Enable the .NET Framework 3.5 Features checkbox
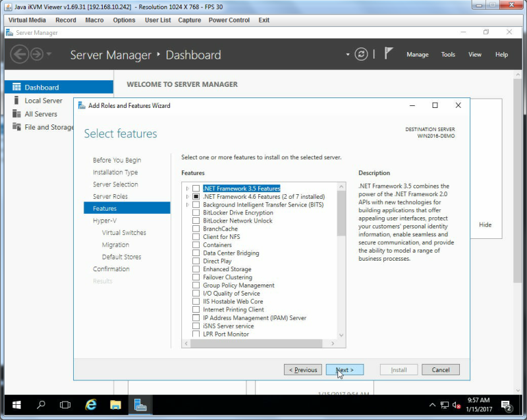Viewport: 527px width, 420px height. click(x=196, y=188)
